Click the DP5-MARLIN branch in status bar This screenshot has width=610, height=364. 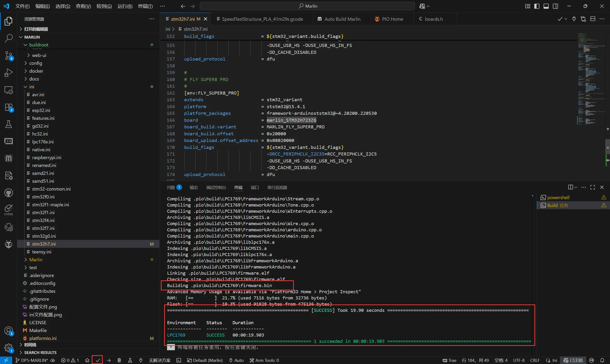(34, 360)
